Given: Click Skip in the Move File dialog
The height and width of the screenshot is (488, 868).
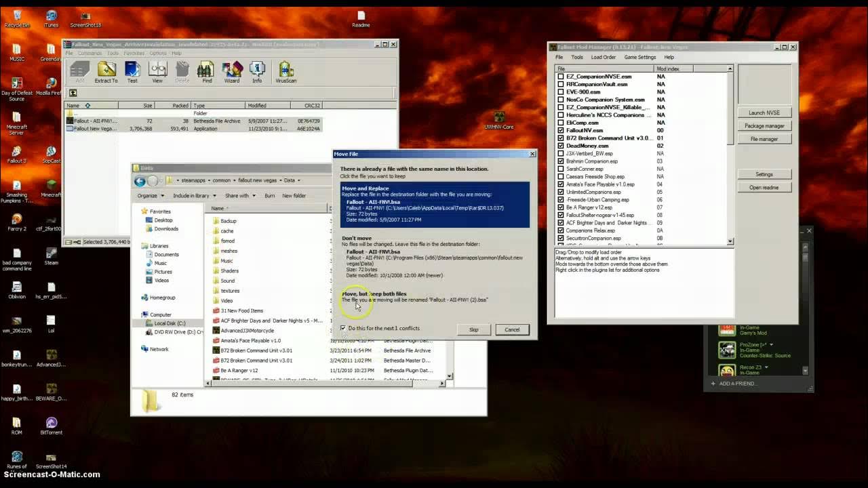Looking at the screenshot, I should [473, 329].
